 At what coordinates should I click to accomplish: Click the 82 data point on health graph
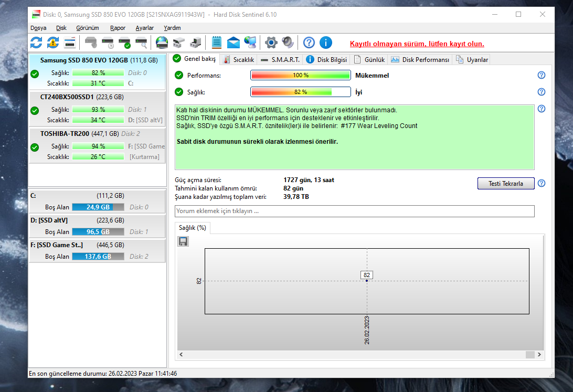coord(367,281)
